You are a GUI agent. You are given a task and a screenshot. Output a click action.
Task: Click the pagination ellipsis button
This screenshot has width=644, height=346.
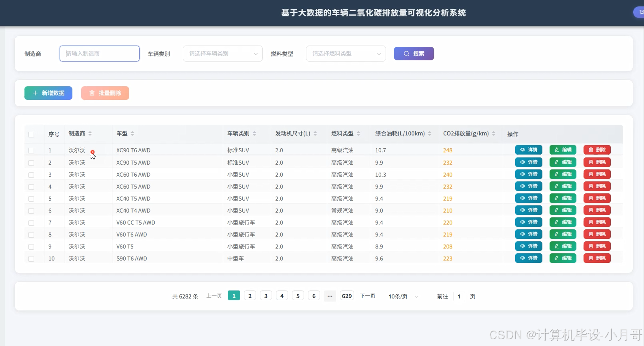330,296
